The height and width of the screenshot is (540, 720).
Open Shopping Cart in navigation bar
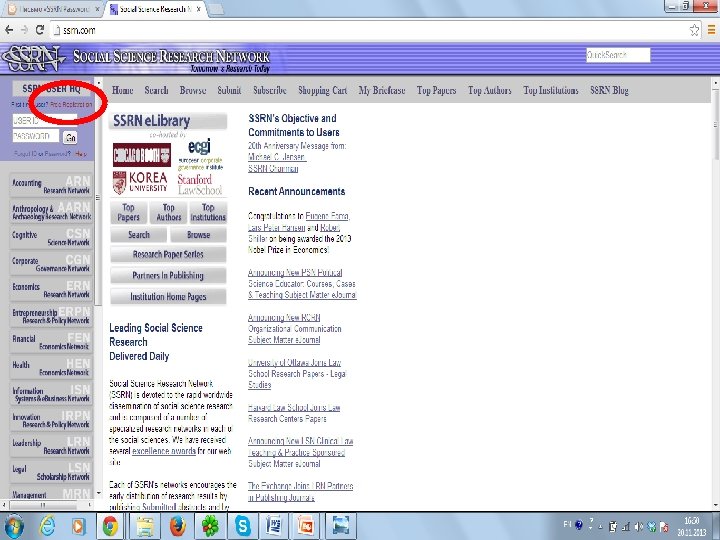point(322,90)
